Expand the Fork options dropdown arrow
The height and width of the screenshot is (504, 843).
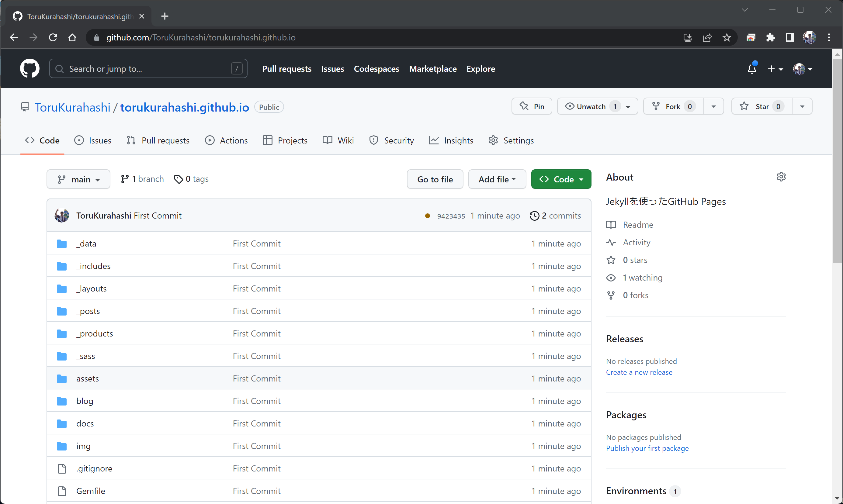pyautogui.click(x=713, y=107)
